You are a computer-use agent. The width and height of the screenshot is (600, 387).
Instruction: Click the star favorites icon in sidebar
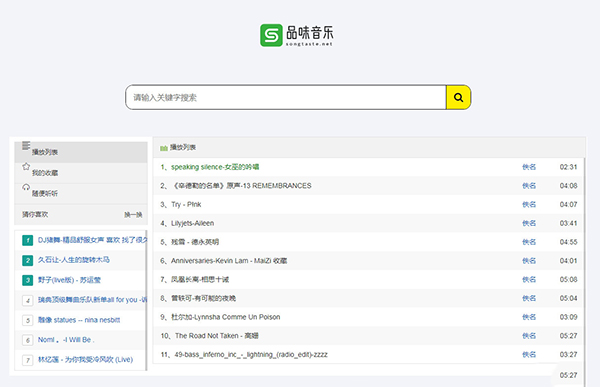26,166
